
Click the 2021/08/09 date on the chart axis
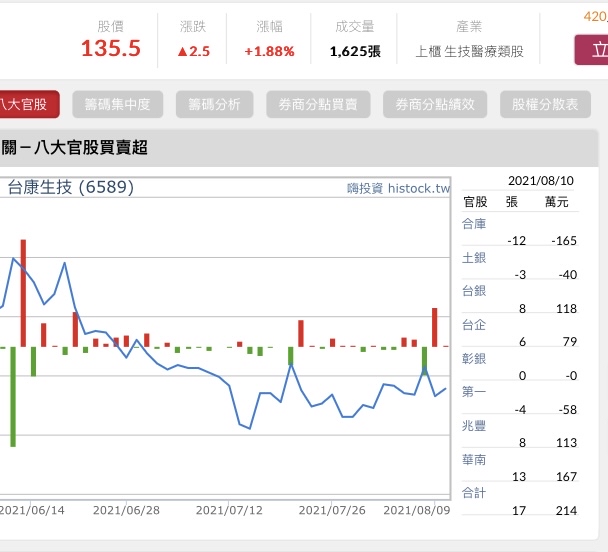tap(415, 510)
